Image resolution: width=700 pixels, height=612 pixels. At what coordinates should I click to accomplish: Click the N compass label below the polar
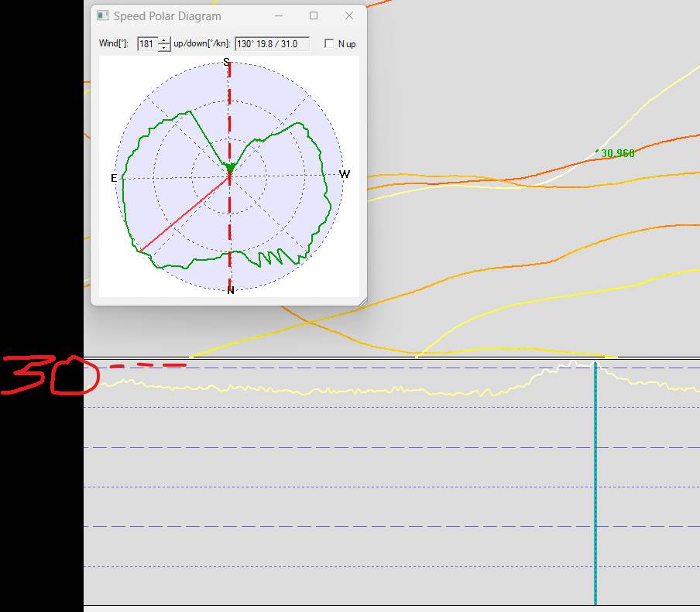tap(230, 290)
